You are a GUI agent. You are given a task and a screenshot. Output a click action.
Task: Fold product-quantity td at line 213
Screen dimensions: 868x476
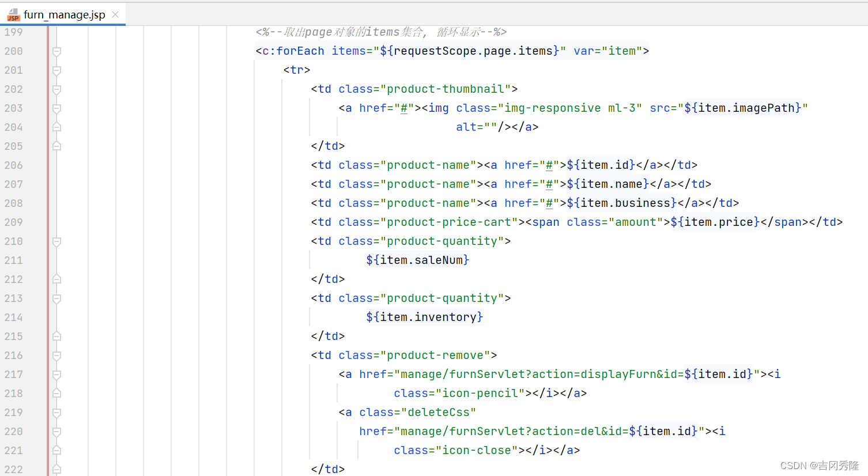pyautogui.click(x=56, y=299)
